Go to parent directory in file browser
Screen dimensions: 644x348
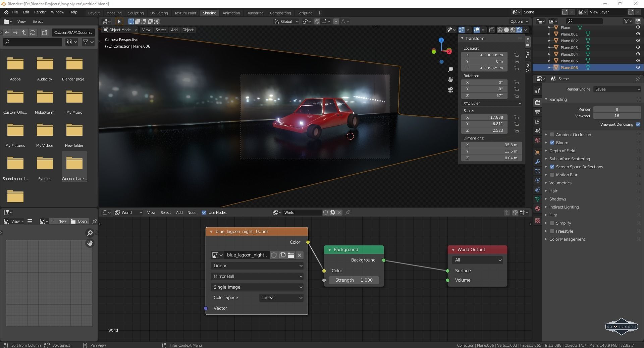coord(24,33)
